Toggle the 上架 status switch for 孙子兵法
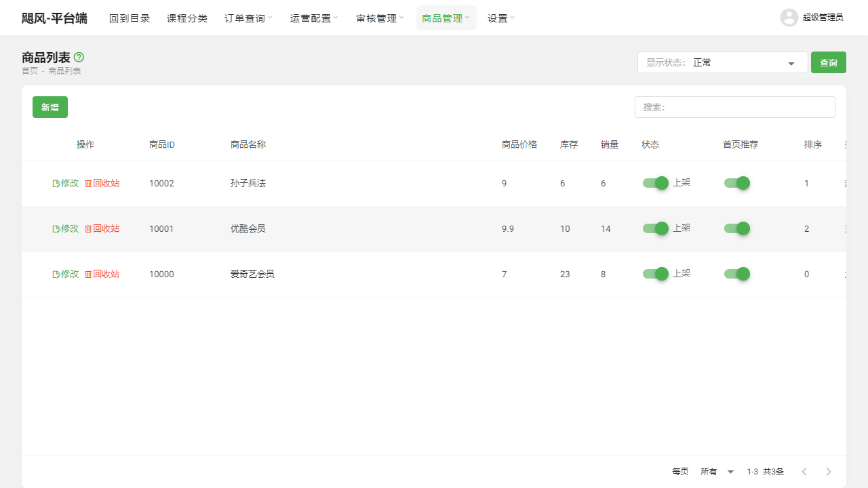Viewport: 868px width, 488px height. 655,183
